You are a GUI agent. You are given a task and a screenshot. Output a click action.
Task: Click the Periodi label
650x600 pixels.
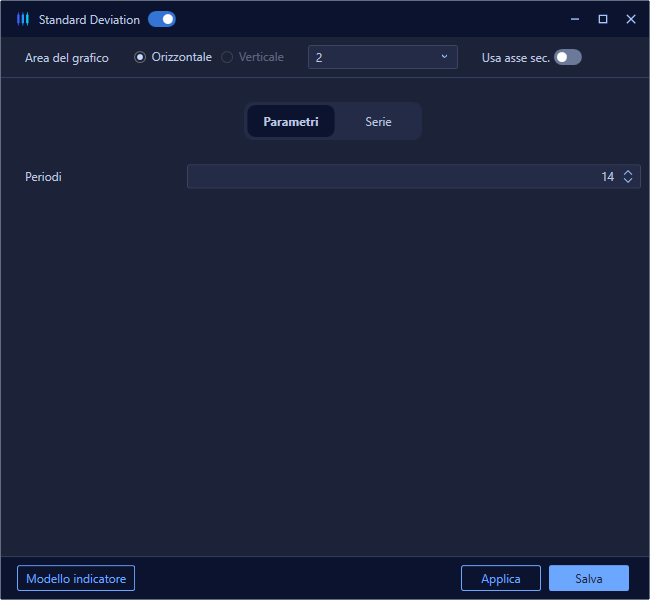[43, 177]
